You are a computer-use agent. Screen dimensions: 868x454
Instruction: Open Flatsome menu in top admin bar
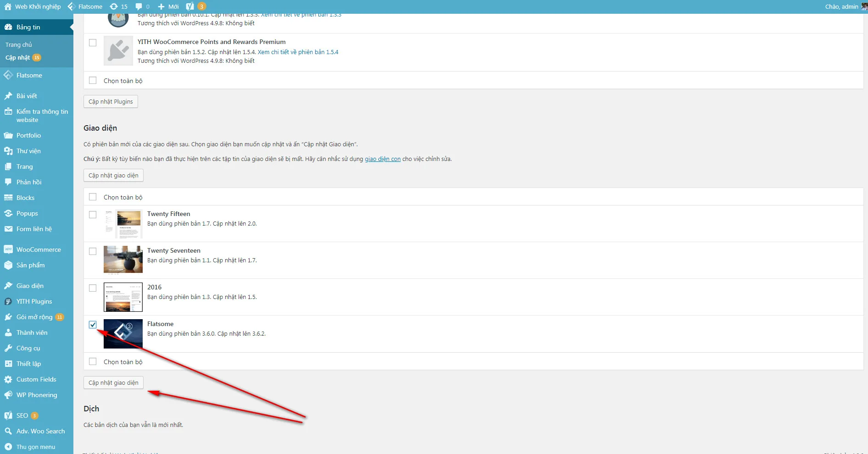tap(85, 6)
